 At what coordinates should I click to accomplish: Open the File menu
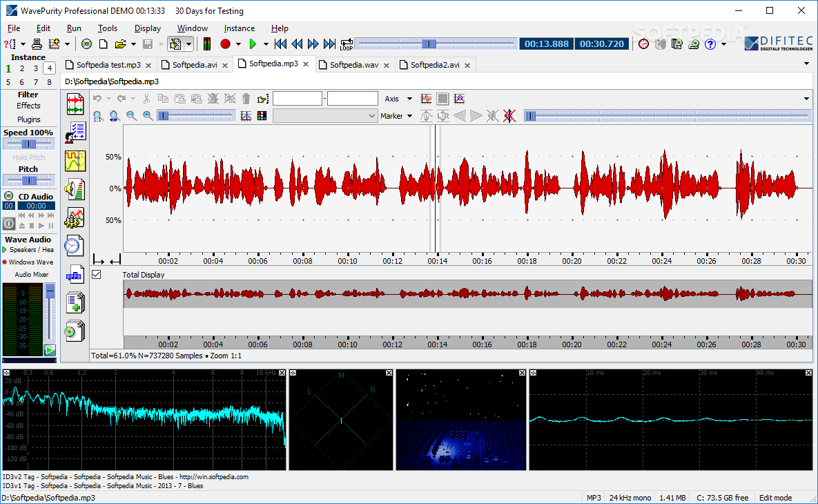(14, 28)
